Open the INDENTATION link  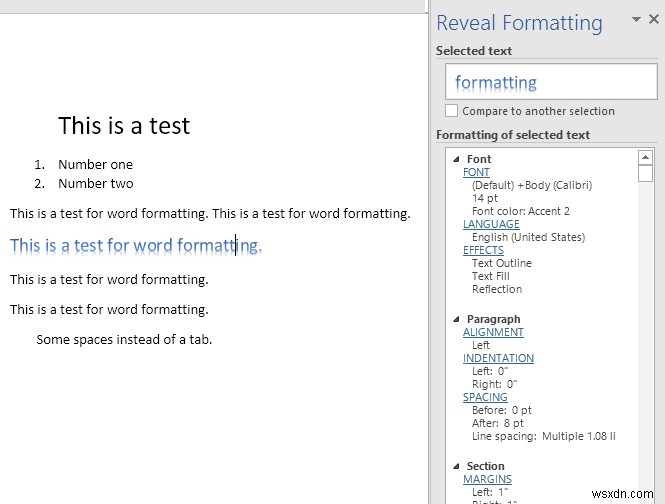click(x=498, y=358)
